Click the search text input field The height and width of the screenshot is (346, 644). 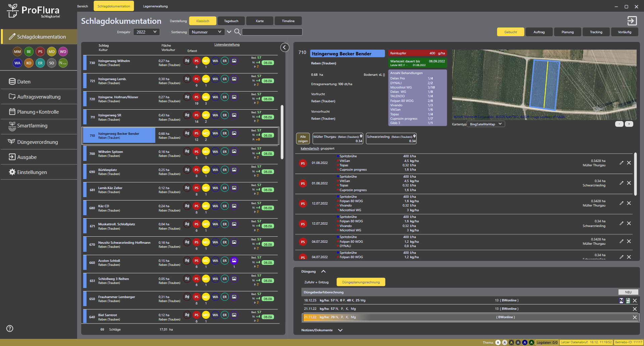(272, 32)
